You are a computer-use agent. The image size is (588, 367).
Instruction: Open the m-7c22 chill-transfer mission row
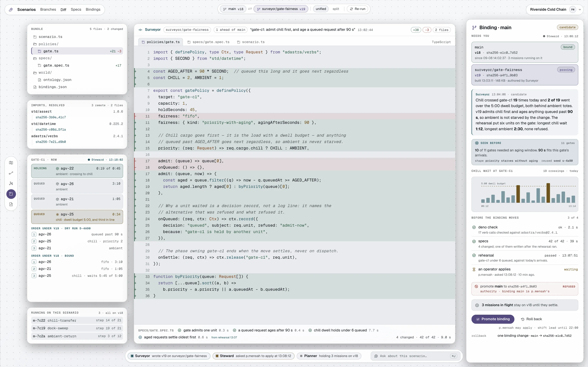(77, 320)
